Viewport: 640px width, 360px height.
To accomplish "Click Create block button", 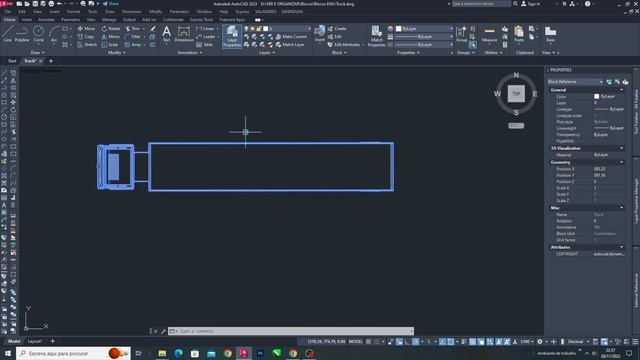I will pyautogui.click(x=337, y=29).
